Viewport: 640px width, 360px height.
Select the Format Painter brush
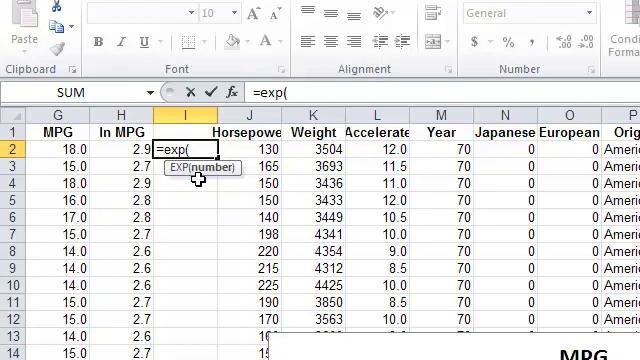point(57,49)
